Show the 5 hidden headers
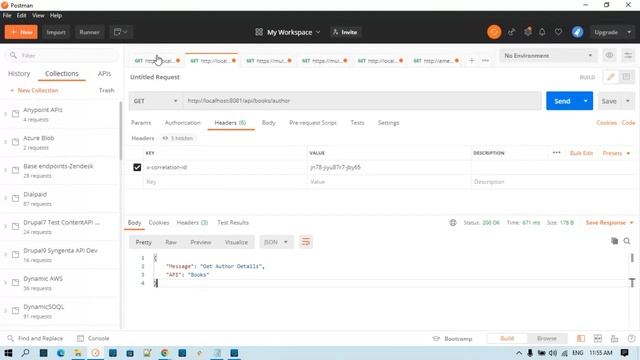Screen dimensions: 640x360 point(178,138)
